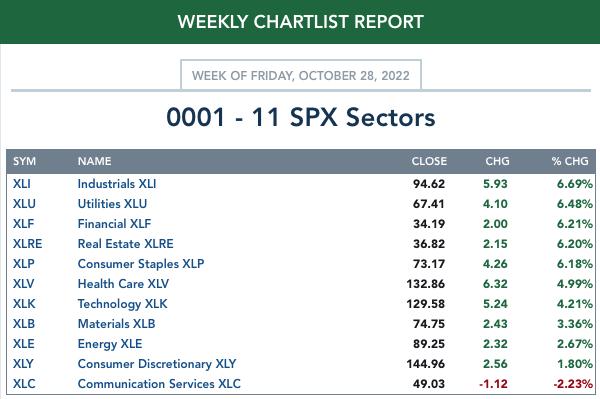Image resolution: width=600 pixels, height=399 pixels.
Task: Click the XLU symbol link
Action: point(24,204)
